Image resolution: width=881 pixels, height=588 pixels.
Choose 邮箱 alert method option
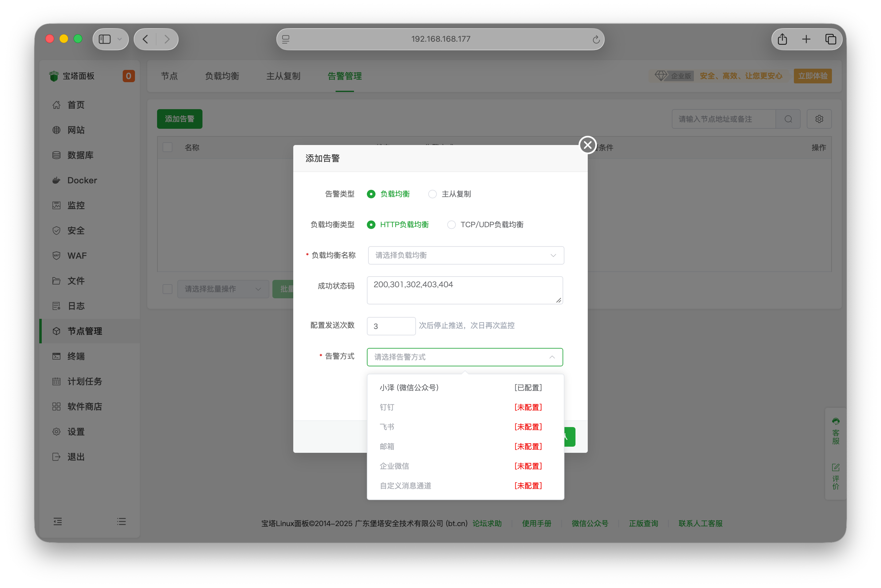[465, 447]
